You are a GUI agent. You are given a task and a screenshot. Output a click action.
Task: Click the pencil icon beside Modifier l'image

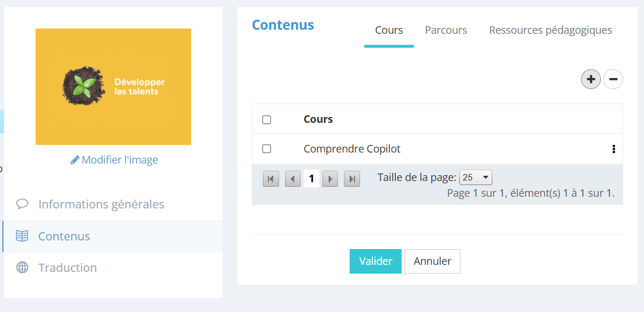point(75,160)
